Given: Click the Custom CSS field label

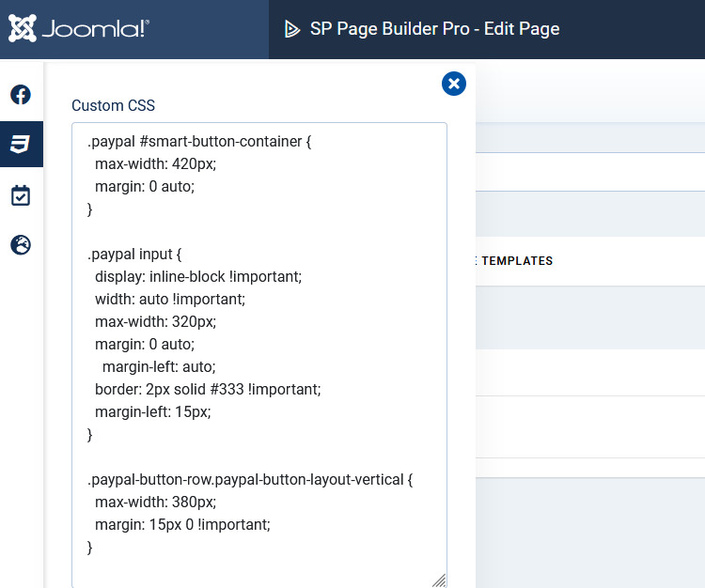Looking at the screenshot, I should (x=113, y=105).
